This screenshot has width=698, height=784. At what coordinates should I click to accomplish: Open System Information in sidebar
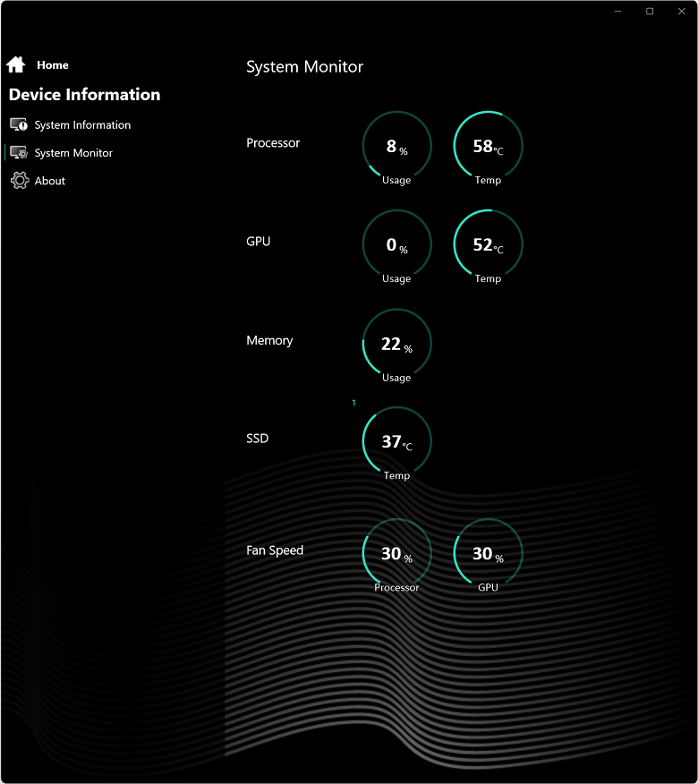pos(82,125)
